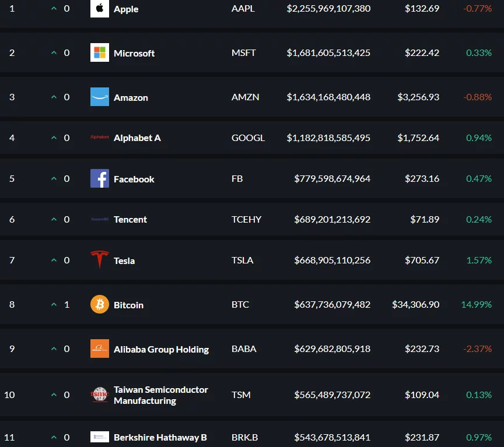The width and height of the screenshot is (504, 447).
Task: Click the TSLA ticker symbol
Action: tap(242, 260)
